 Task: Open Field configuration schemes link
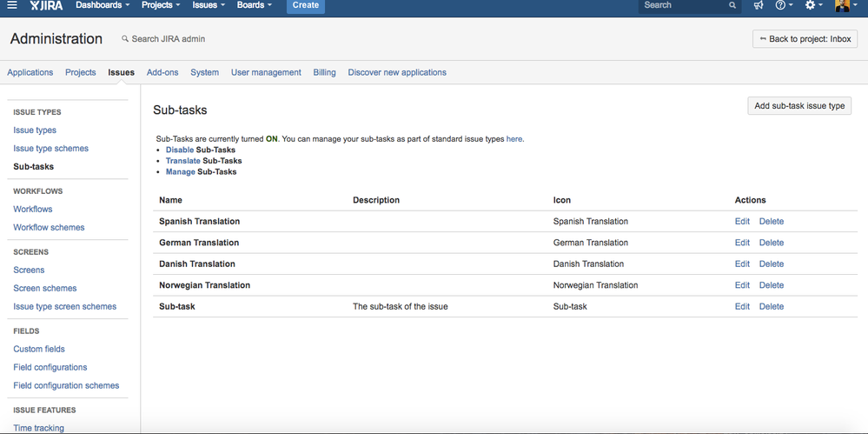66,386
